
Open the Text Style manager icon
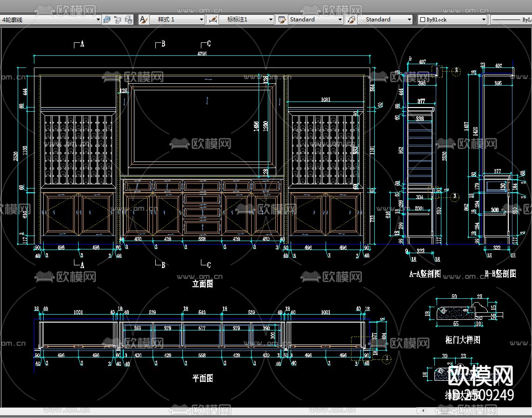[x=144, y=20]
